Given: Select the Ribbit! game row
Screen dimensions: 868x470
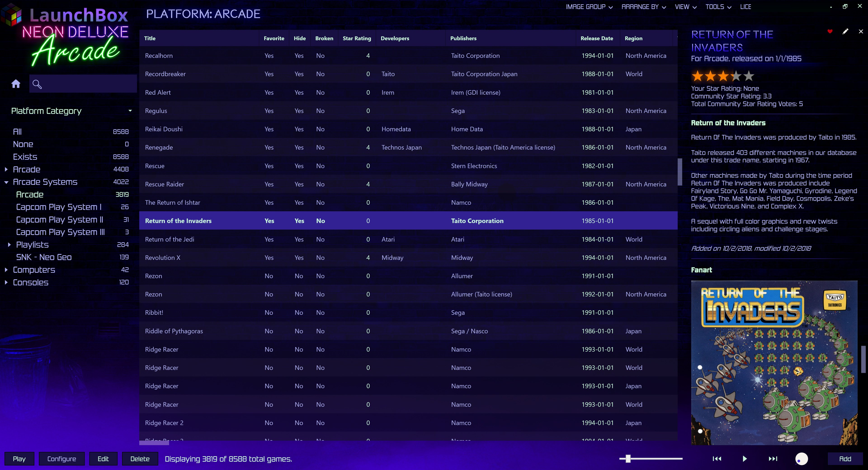Looking at the screenshot, I should (x=408, y=313).
